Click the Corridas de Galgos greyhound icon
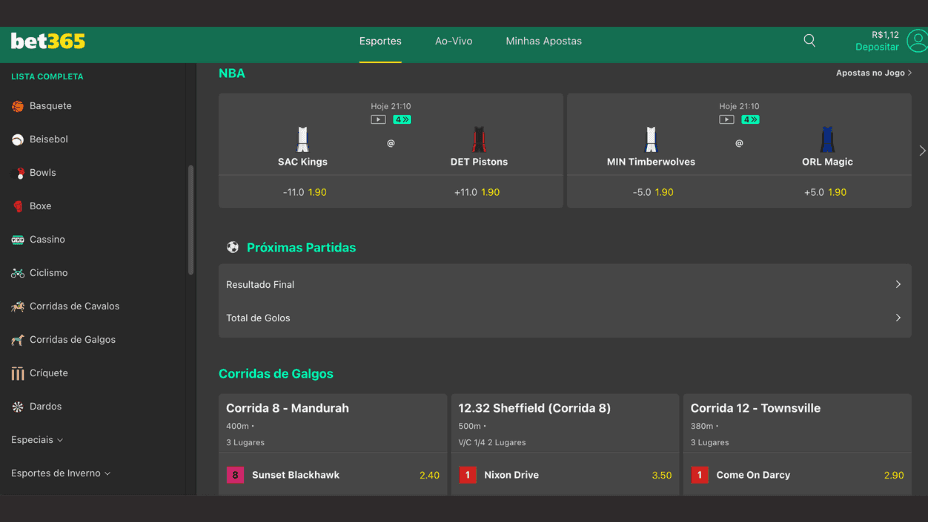This screenshot has height=522, width=928. coord(18,340)
